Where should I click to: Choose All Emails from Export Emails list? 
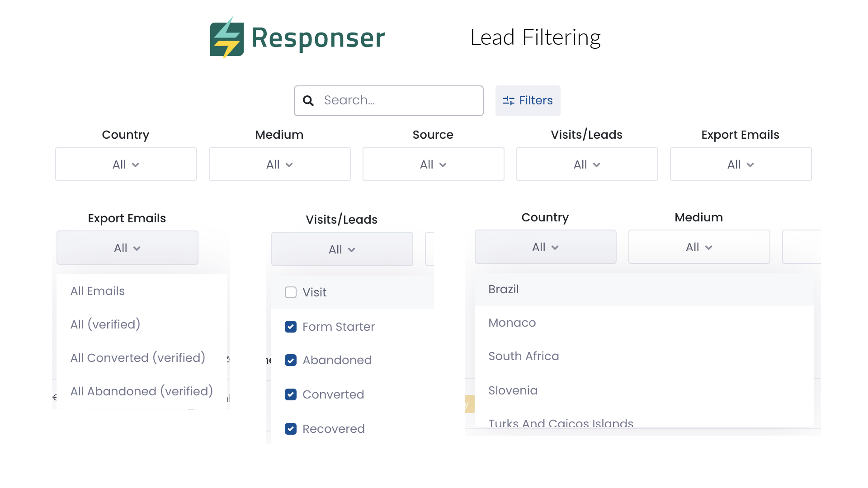coord(97,291)
